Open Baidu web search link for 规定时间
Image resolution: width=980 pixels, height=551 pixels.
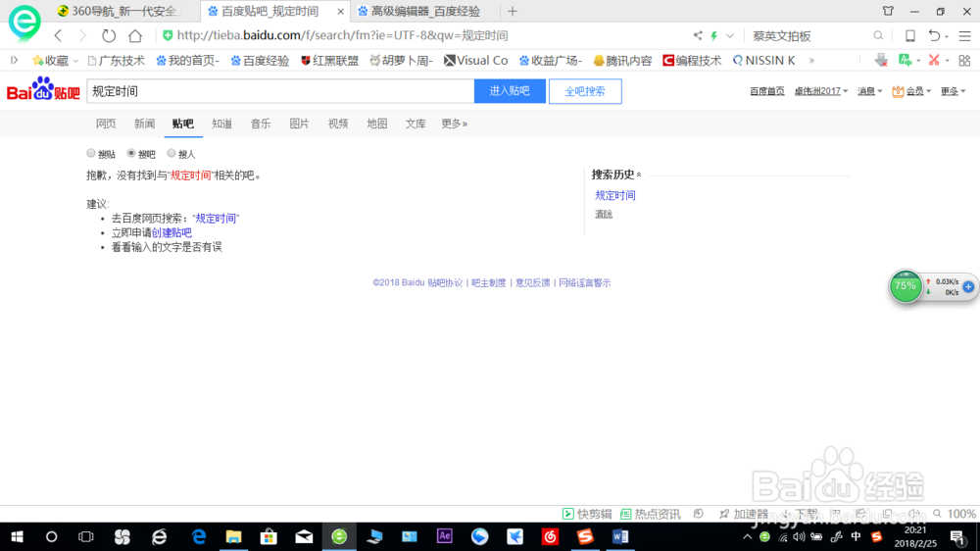[216, 219]
